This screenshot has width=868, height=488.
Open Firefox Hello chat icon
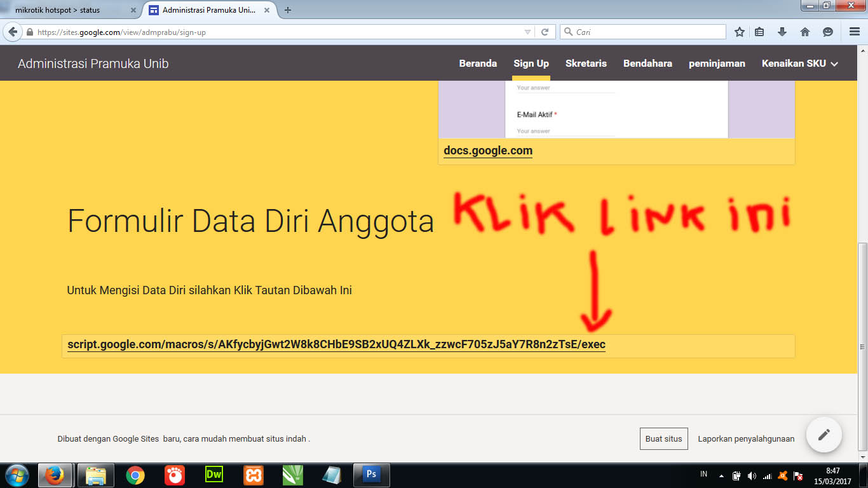coord(827,31)
